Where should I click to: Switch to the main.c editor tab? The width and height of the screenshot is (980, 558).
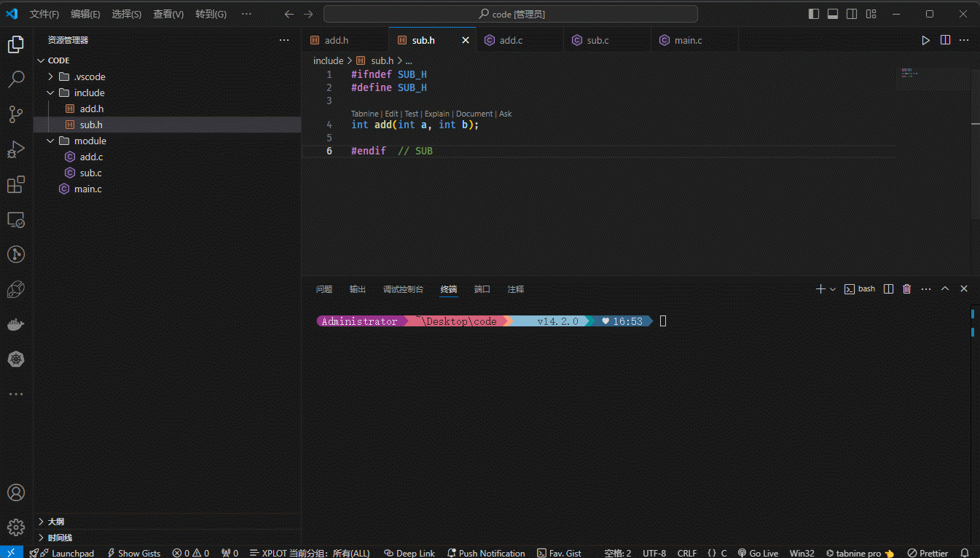click(688, 40)
